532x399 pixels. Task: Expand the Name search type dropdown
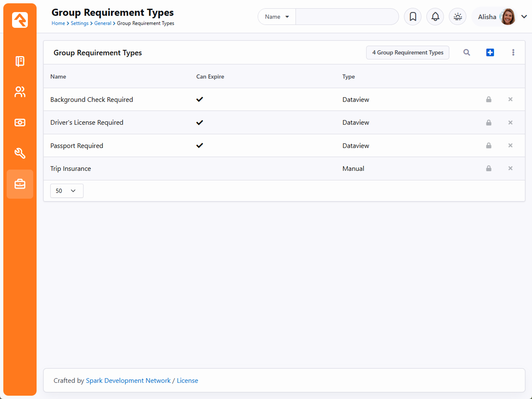277,17
